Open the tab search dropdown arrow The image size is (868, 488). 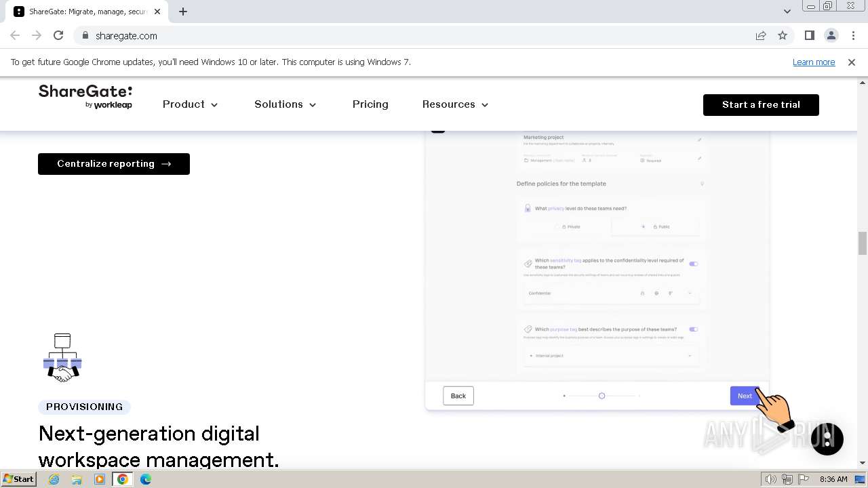pos(787,12)
